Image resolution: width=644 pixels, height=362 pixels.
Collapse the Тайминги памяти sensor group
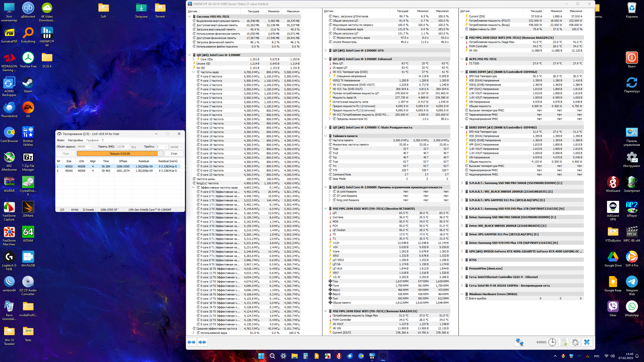point(326,136)
